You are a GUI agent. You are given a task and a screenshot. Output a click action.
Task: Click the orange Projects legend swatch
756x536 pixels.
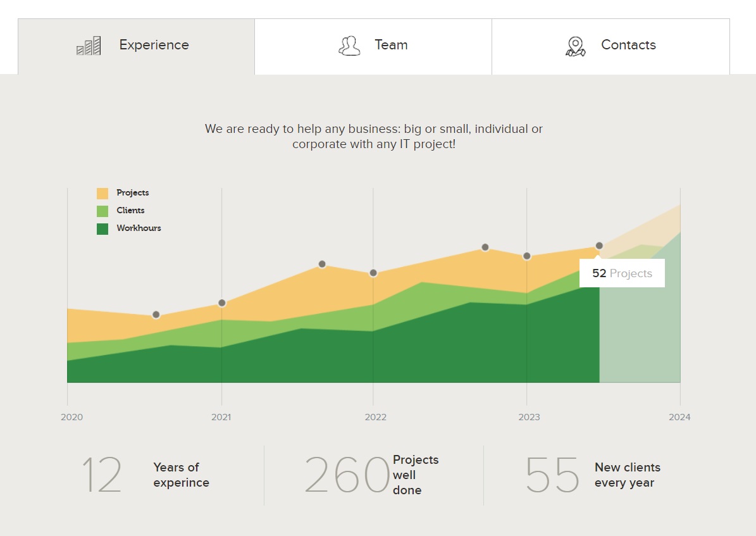click(102, 194)
